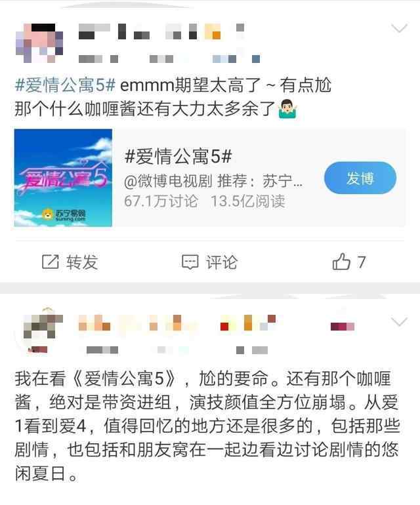Tap the shrugging man emoji in first post
Screen dimensions: 420x505
[288, 109]
